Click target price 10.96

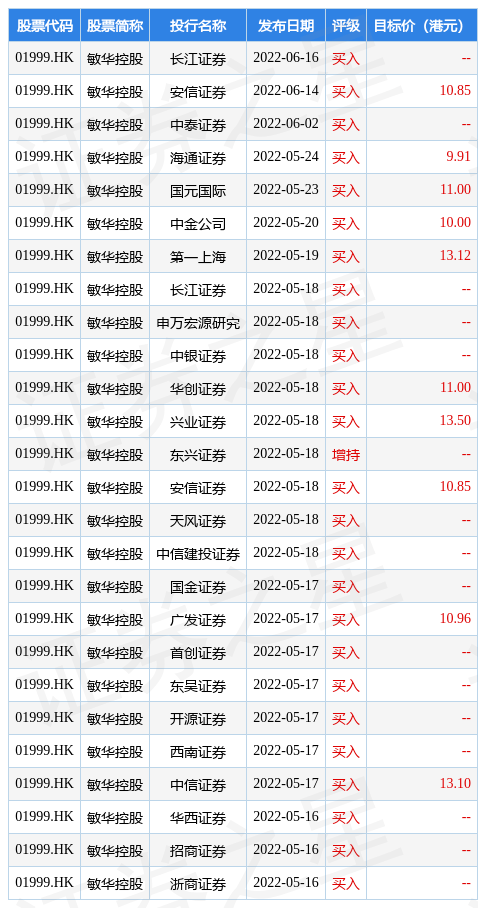point(455,618)
